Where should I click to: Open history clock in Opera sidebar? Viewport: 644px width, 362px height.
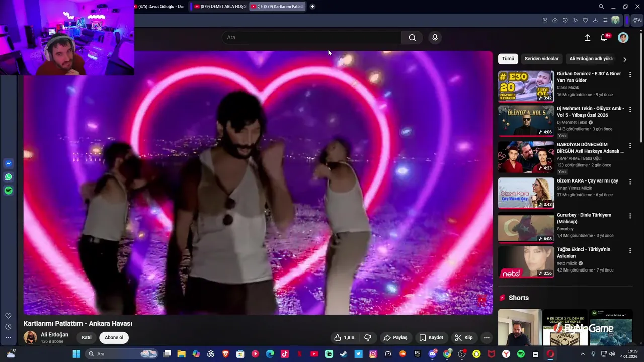coord(8,327)
